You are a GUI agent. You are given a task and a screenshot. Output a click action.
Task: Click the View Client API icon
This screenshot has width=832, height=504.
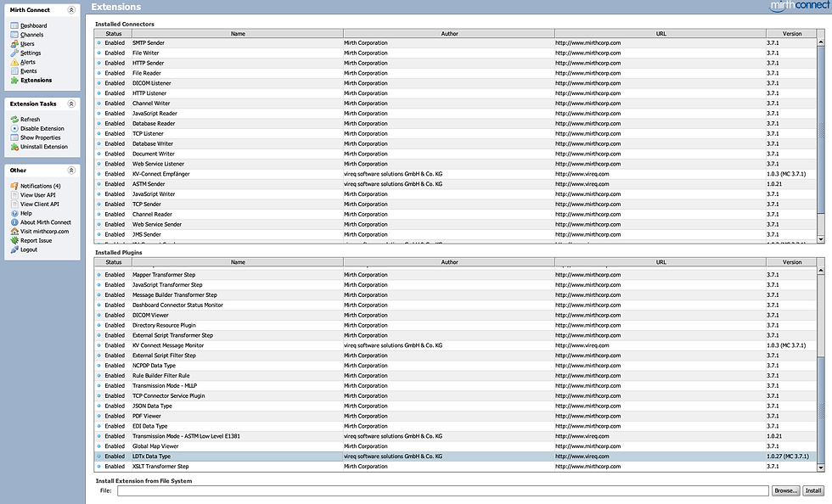[x=14, y=204]
